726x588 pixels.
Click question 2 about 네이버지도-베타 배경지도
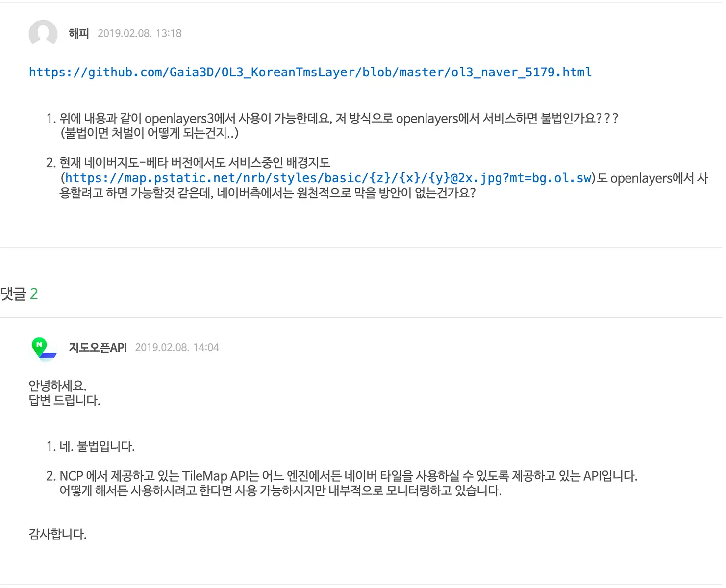tap(188, 163)
